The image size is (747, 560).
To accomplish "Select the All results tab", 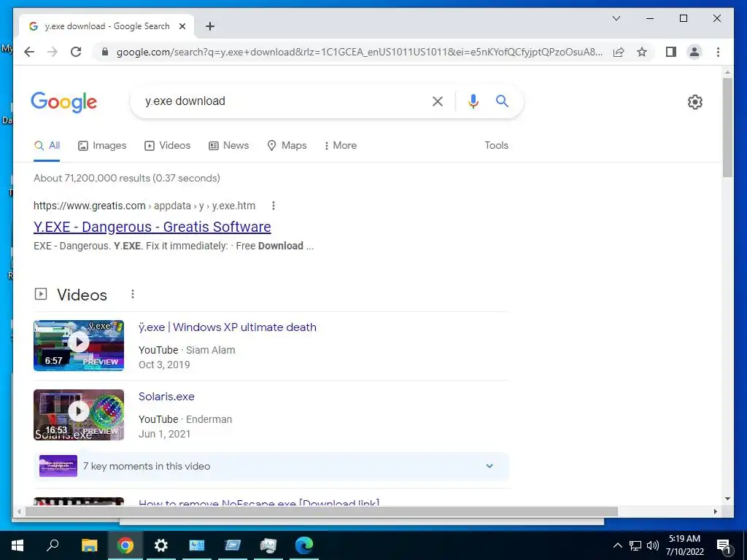I will (x=47, y=145).
